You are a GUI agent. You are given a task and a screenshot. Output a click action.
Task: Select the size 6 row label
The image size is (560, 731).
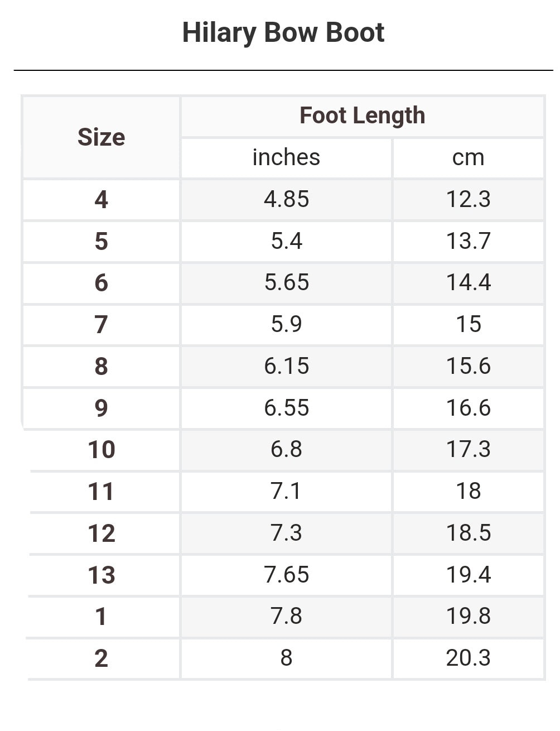click(x=101, y=283)
